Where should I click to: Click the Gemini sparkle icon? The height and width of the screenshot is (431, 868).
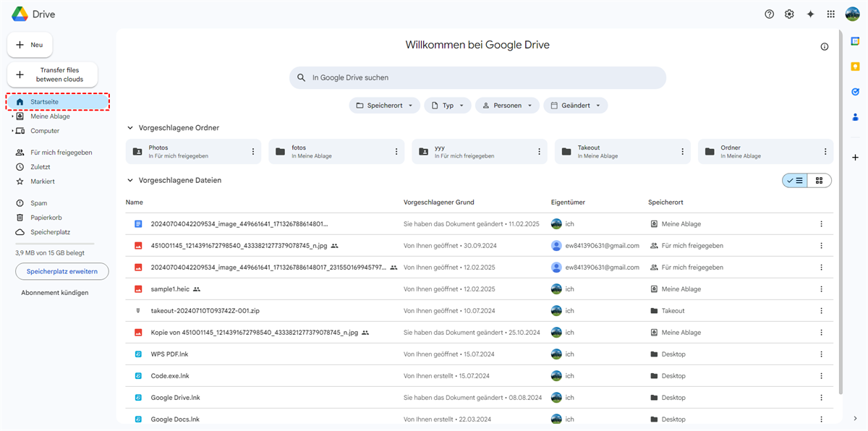coord(810,14)
